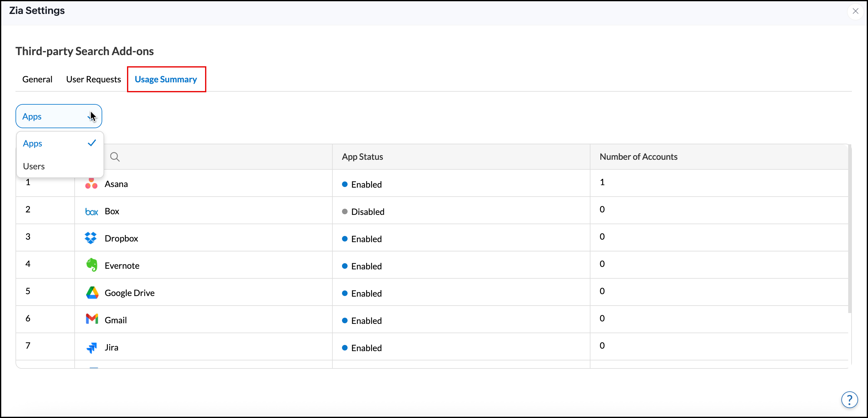
Task: Switch to the General tab
Action: pyautogui.click(x=37, y=80)
